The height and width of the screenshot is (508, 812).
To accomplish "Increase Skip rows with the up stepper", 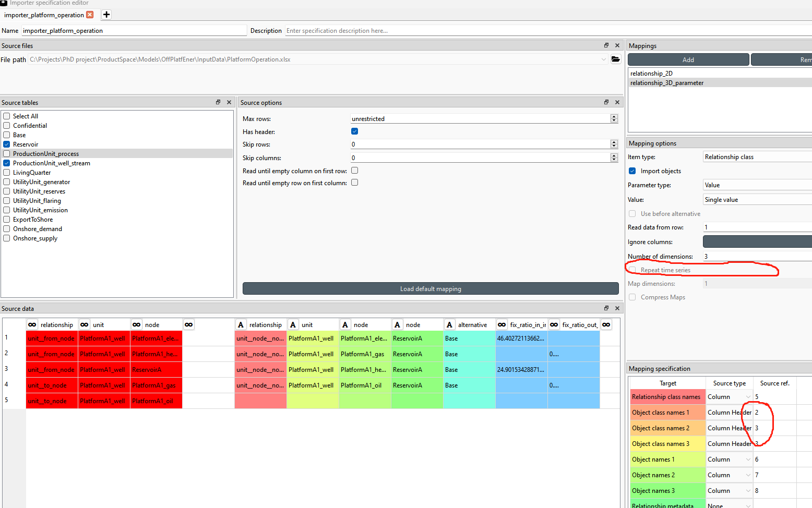I will point(614,141).
